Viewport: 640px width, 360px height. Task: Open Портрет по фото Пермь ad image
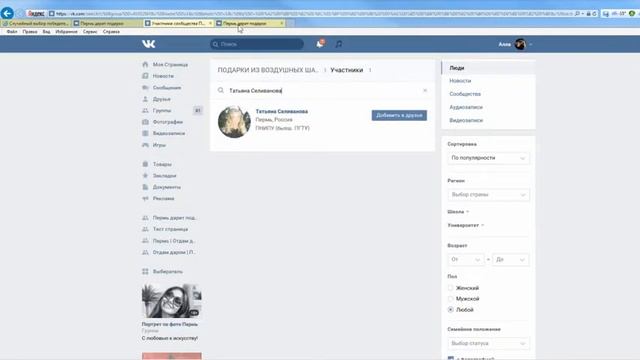[171, 301]
